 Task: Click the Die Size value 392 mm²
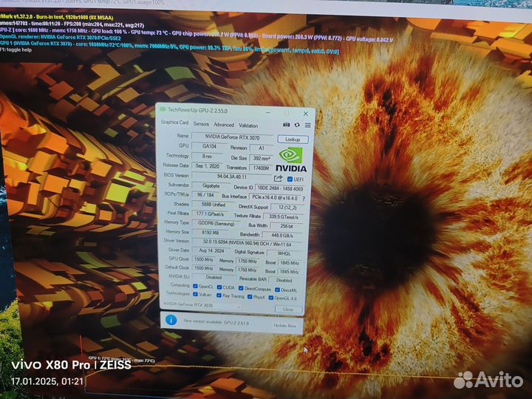click(x=262, y=158)
